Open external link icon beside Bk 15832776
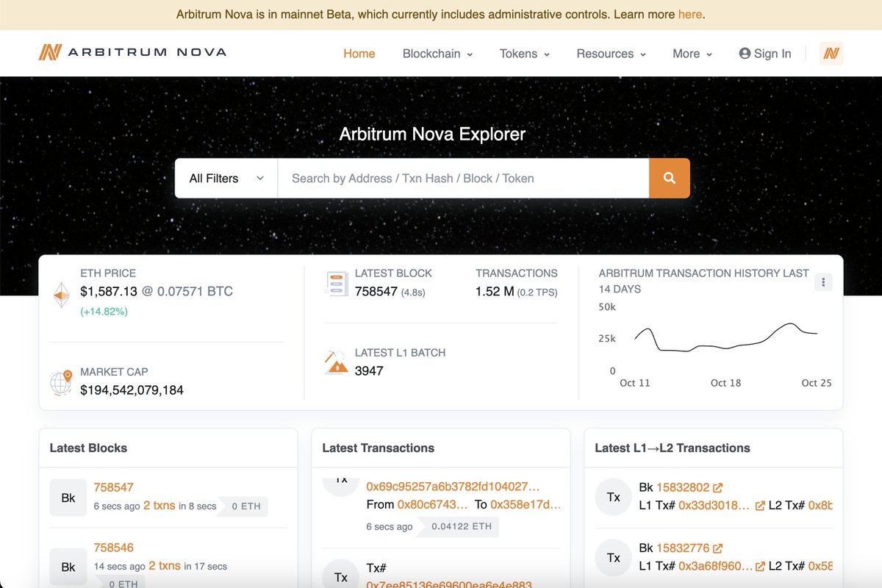Image resolution: width=882 pixels, height=588 pixels. tap(718, 548)
